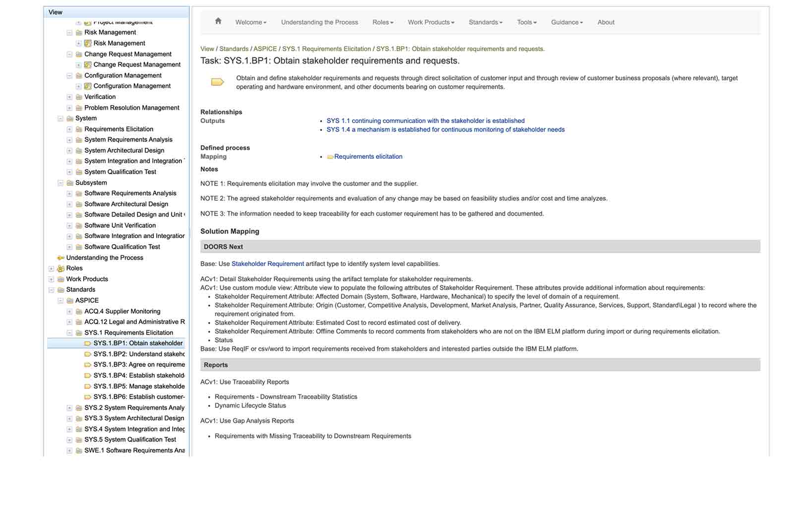Expand the Requirements Elicitation tree node
This screenshot has height=508, width=812.
[69, 129]
